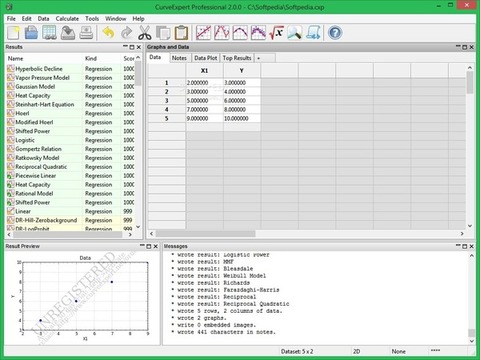Open the Calculate menu
The image size is (480, 360).
coord(67,19)
